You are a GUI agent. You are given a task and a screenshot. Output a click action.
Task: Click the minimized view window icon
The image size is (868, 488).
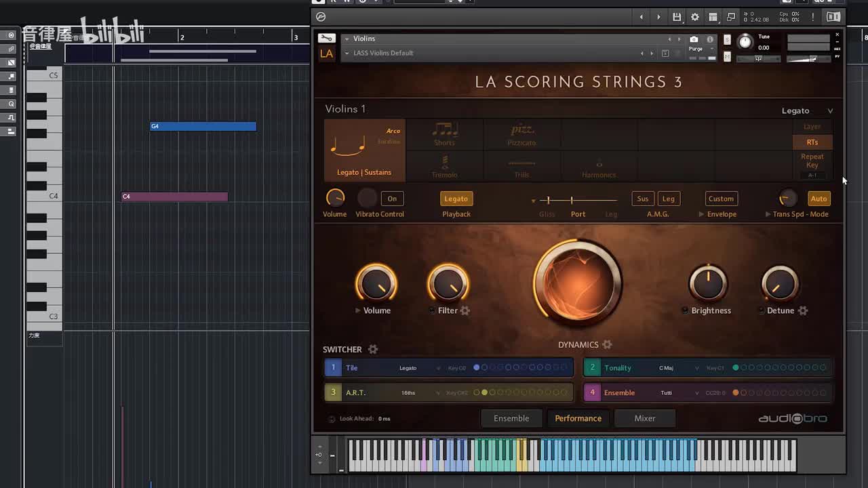pos(731,17)
